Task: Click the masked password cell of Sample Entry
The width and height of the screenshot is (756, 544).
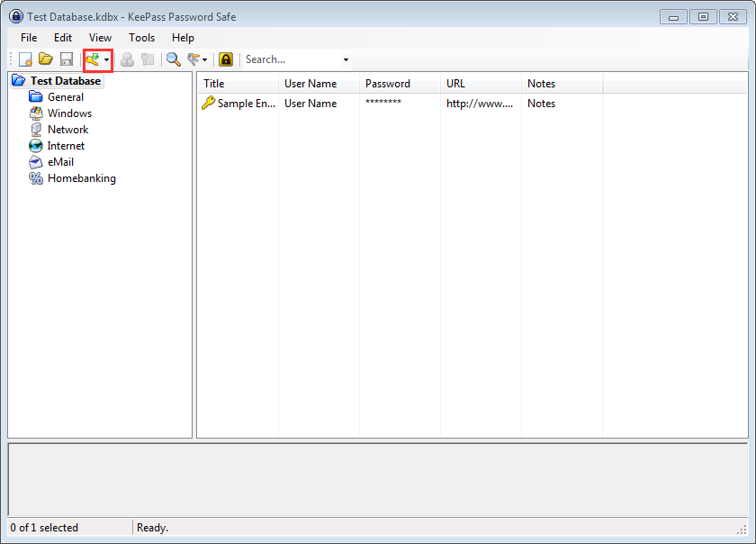Action: [383, 103]
